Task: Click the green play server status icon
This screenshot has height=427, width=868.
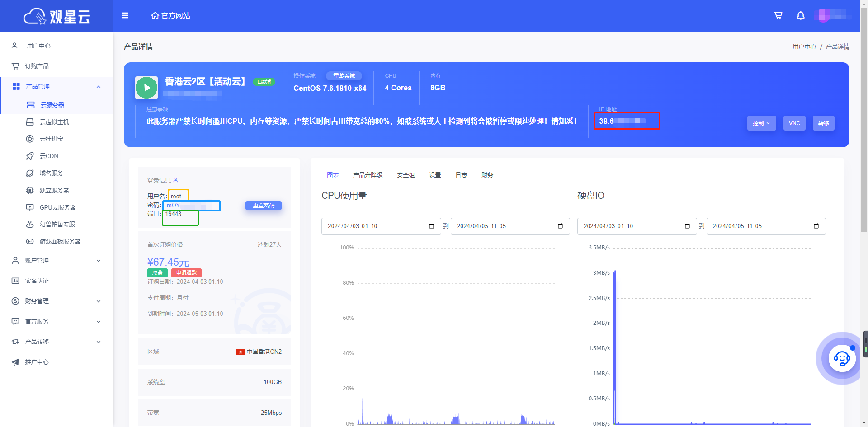Action: click(x=146, y=88)
